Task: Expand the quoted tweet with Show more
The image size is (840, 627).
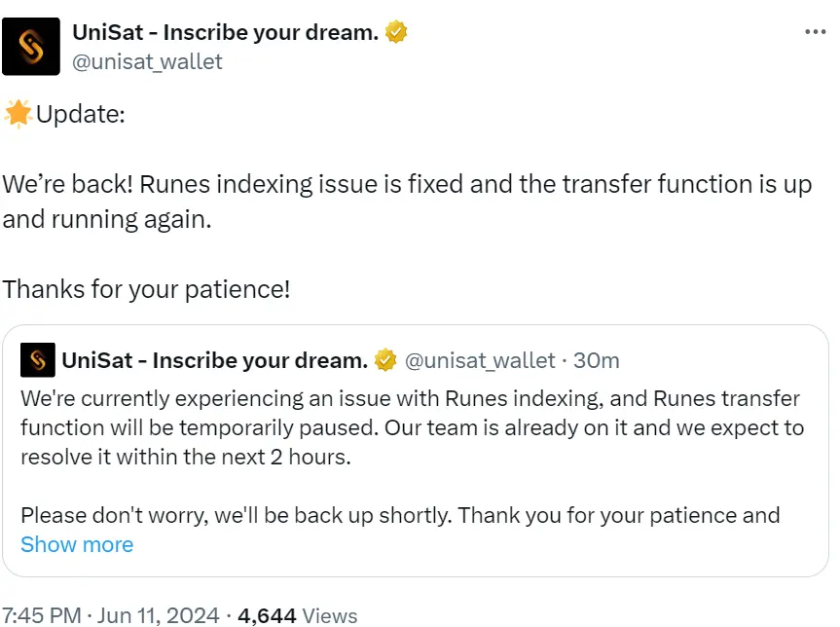Action: point(77,544)
